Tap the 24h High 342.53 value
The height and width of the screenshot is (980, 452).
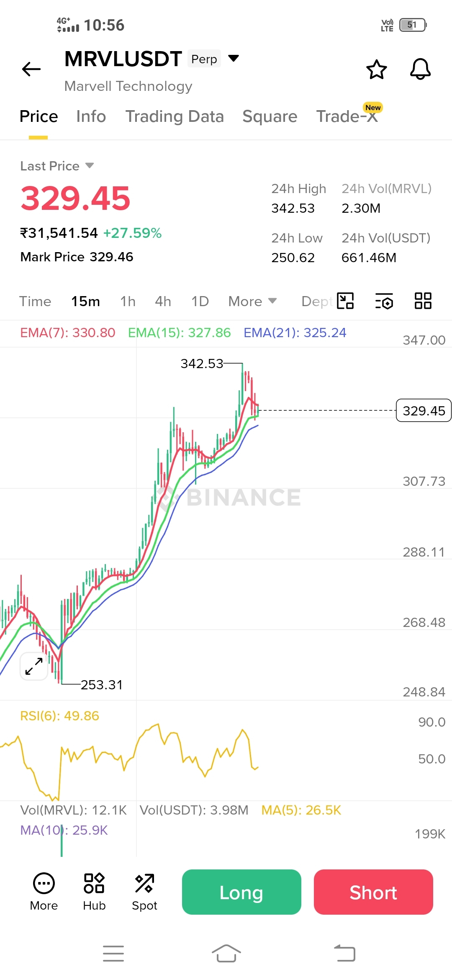tap(293, 208)
